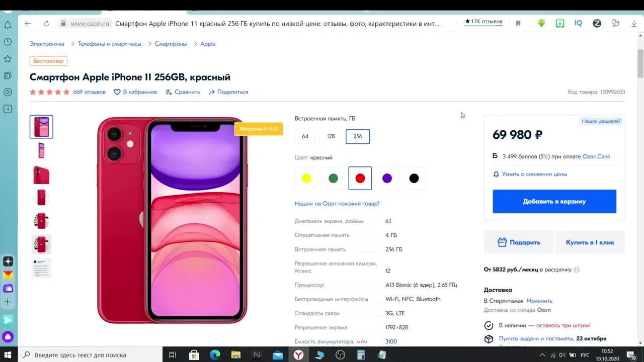Open Пункты выдачи и постаматы link

tap(536, 338)
